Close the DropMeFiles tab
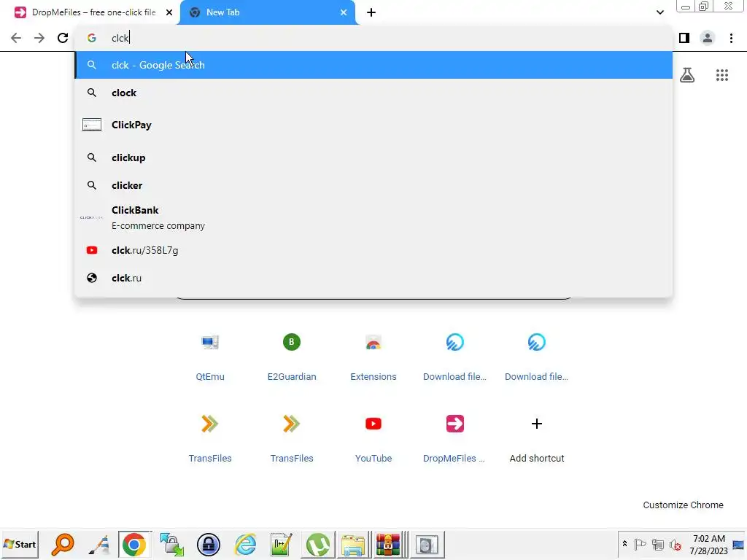The height and width of the screenshot is (560, 747). click(x=169, y=12)
